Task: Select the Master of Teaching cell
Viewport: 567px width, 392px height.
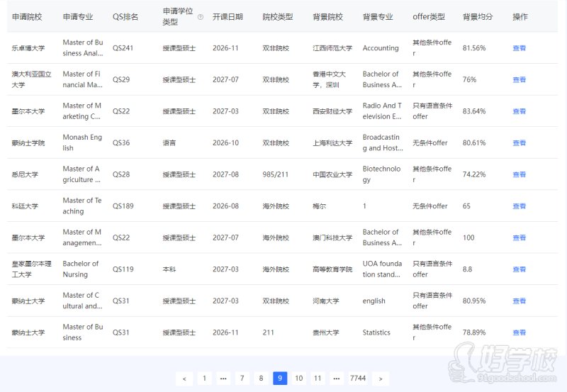Action: coord(82,206)
